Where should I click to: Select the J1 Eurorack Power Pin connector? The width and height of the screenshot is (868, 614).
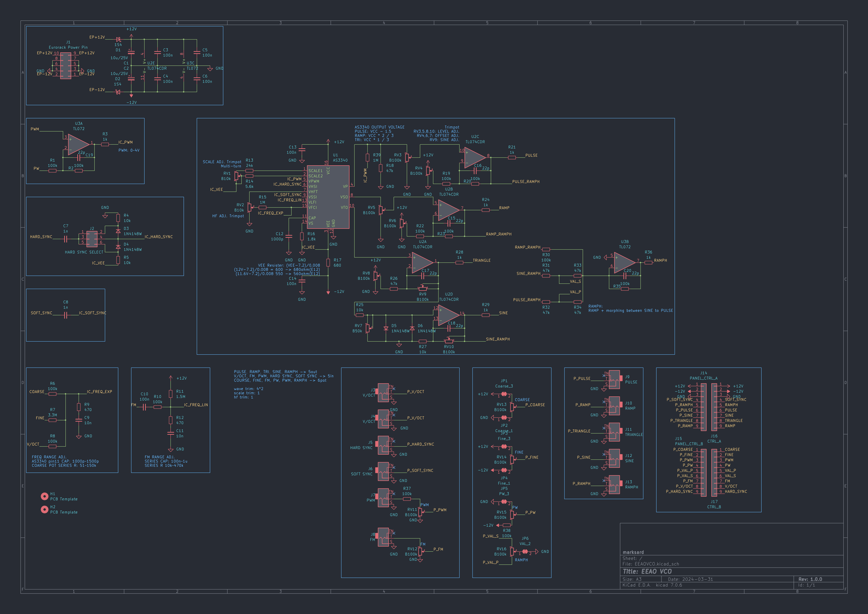pos(65,66)
